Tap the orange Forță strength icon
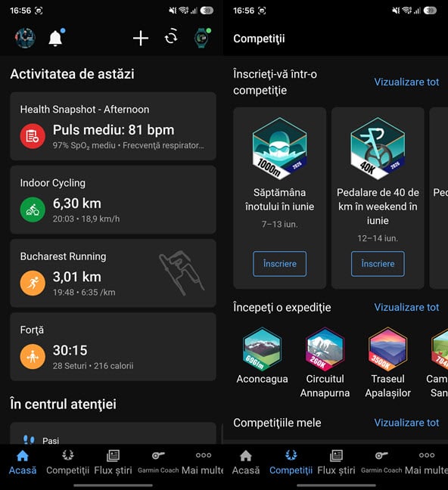Viewport: 448px width, 490px height. pyautogui.click(x=33, y=357)
